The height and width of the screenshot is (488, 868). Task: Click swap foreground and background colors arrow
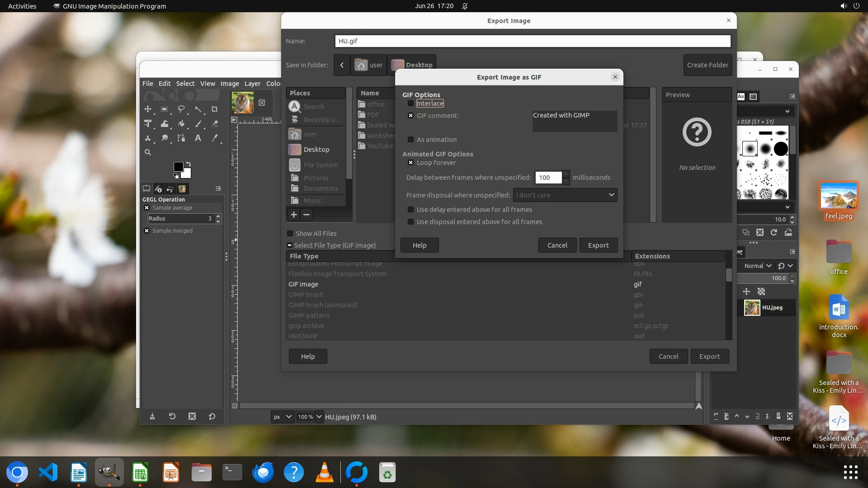pyautogui.click(x=189, y=164)
